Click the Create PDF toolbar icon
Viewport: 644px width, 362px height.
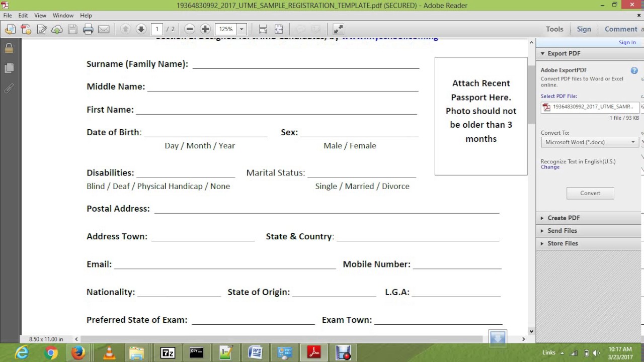(25, 29)
